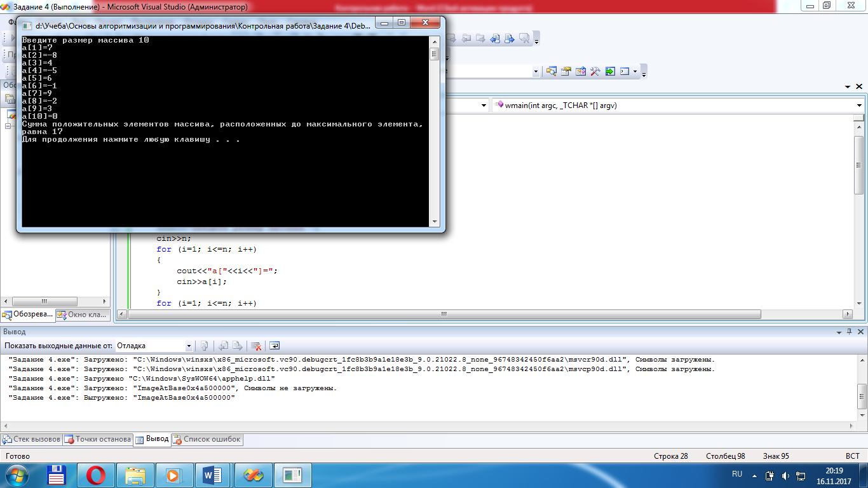Open the wmain function members dropdown
Screen dimensions: 868x488
[859, 105]
